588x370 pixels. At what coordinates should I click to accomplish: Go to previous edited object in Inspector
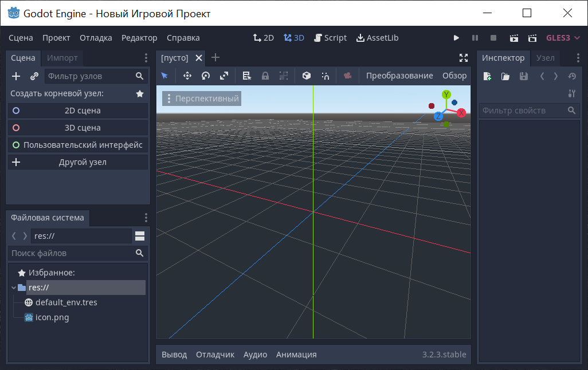tap(542, 76)
